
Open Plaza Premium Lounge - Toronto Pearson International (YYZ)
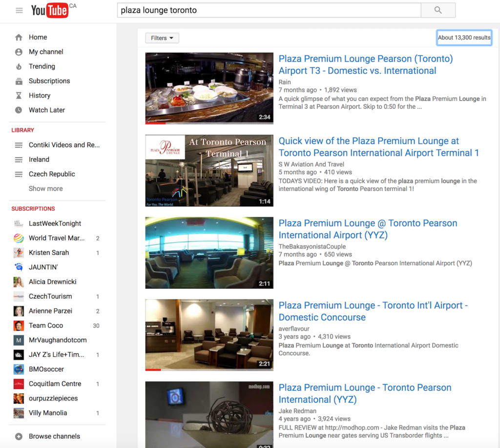365,393
